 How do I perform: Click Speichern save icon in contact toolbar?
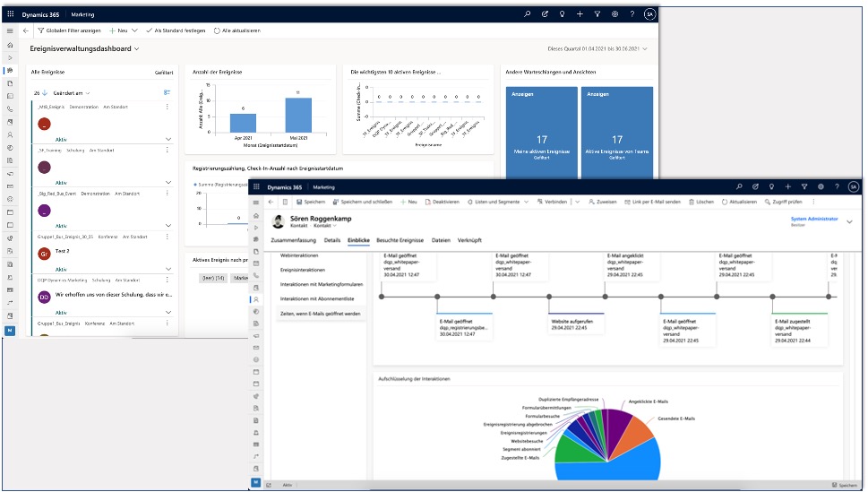[x=298, y=202]
